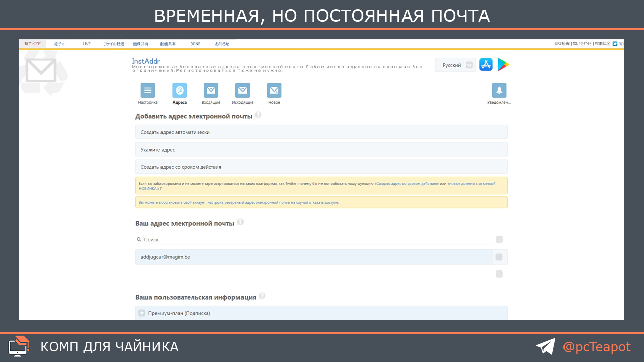Open the お知らせ tab
Viewport: 644px width, 362px height.
click(222, 44)
